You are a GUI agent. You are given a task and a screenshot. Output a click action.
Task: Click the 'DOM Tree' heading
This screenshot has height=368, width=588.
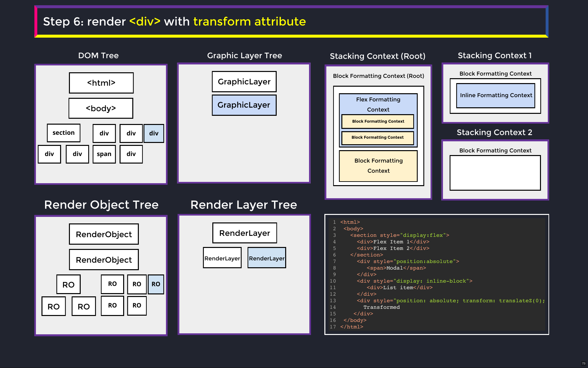point(98,56)
